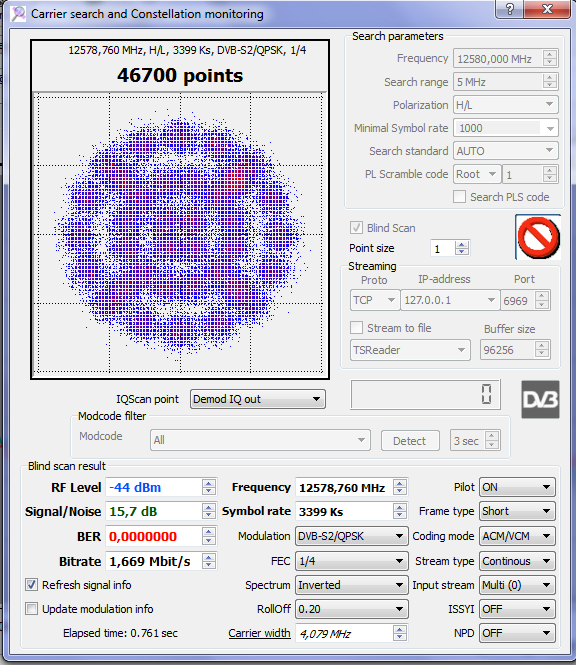The width and height of the screenshot is (576, 665).
Task: Toggle the Blind Scan checkbox
Action: tap(356, 228)
